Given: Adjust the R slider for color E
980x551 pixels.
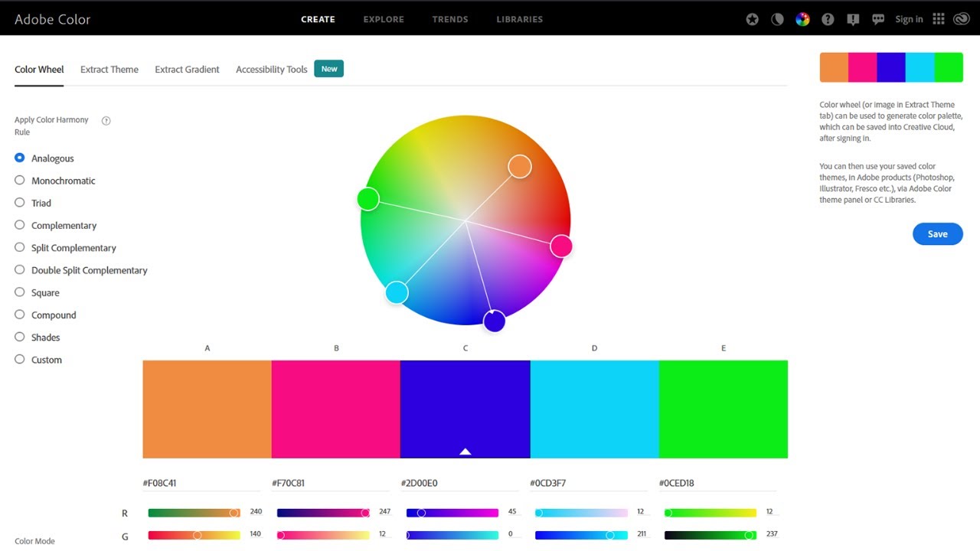Looking at the screenshot, I should [710, 513].
